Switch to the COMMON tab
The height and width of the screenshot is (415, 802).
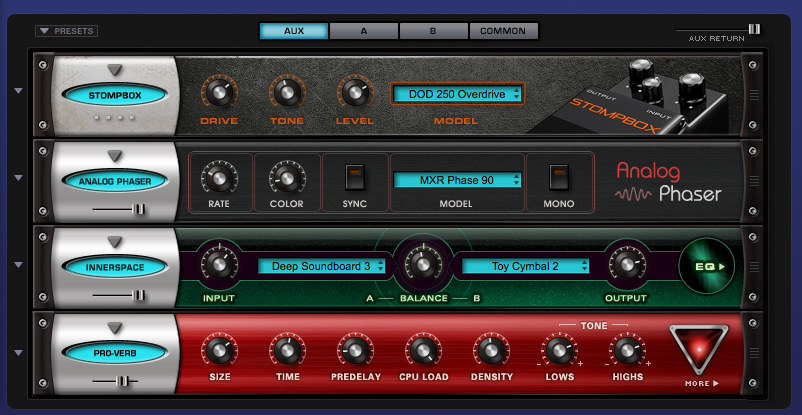pyautogui.click(x=503, y=31)
